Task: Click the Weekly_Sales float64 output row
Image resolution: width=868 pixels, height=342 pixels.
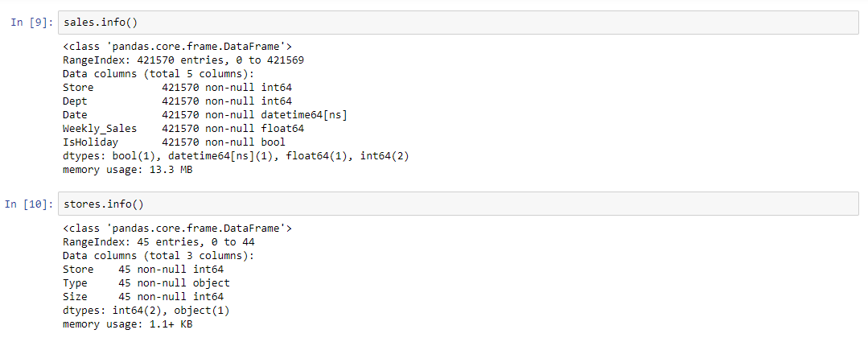Action: click(183, 129)
